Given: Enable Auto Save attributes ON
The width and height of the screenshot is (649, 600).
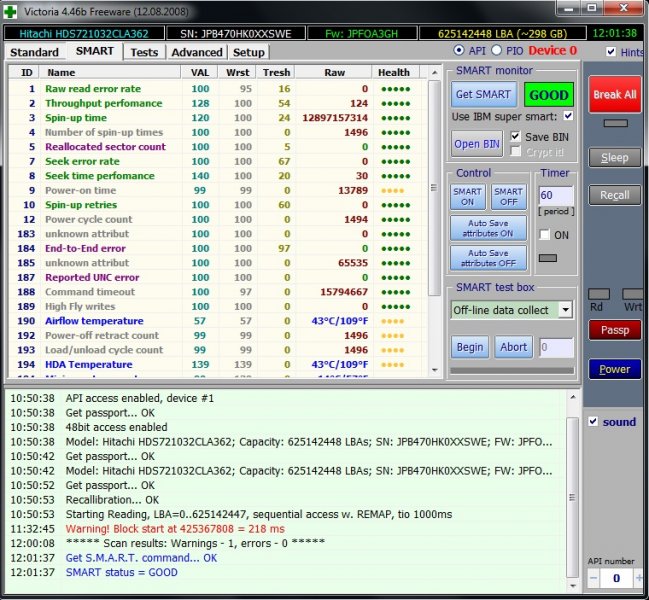Looking at the screenshot, I should (488, 228).
